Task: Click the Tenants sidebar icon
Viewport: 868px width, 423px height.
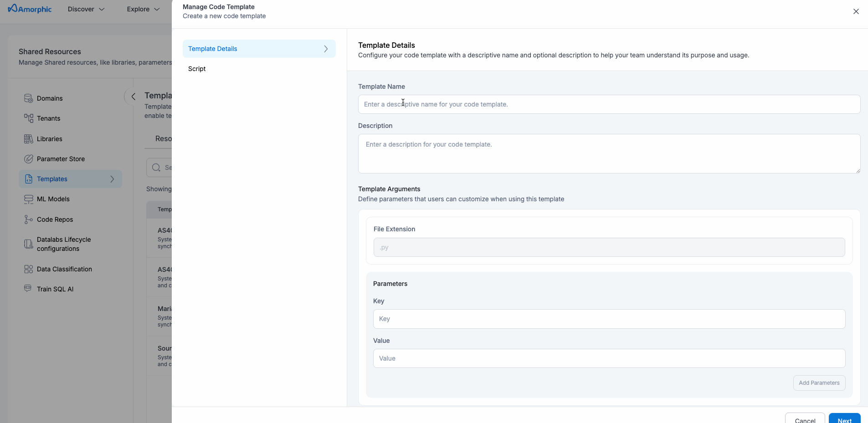Action: 28,118
